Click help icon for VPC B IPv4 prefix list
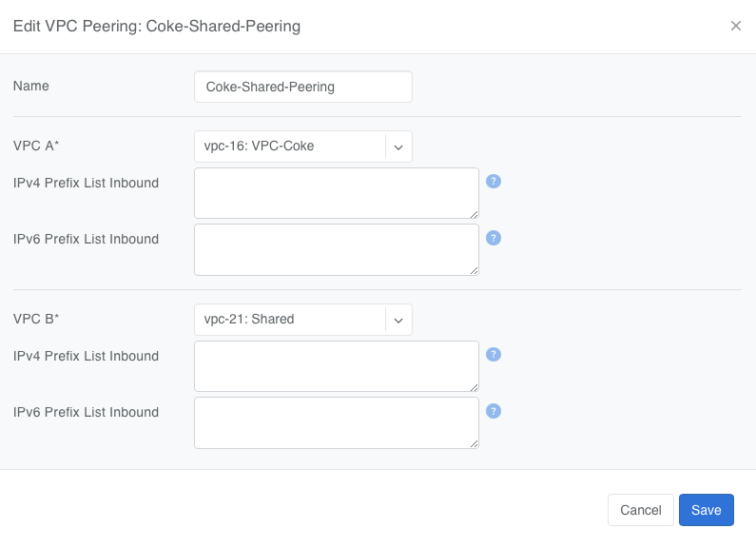Screen dimensions: 756x548 click(x=494, y=354)
